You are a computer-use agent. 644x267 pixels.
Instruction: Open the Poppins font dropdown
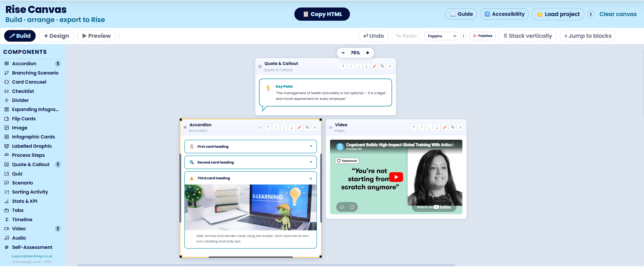[441, 36]
